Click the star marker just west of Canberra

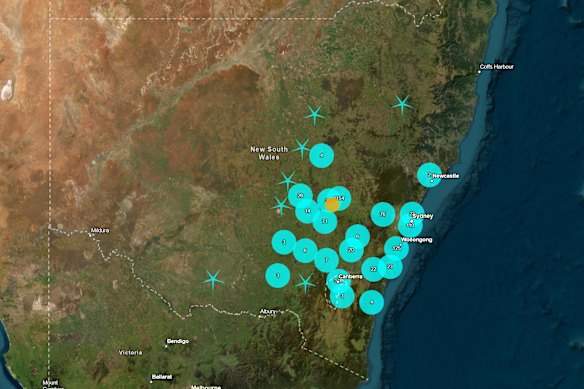tap(306, 283)
